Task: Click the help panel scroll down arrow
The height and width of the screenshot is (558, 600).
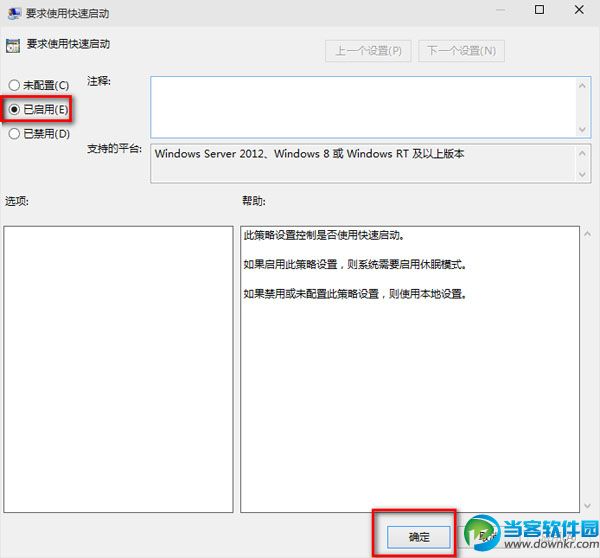Action: (x=587, y=506)
